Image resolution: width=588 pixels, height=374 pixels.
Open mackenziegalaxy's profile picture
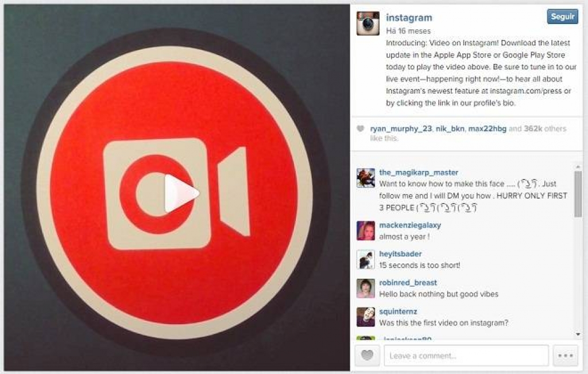point(366,231)
